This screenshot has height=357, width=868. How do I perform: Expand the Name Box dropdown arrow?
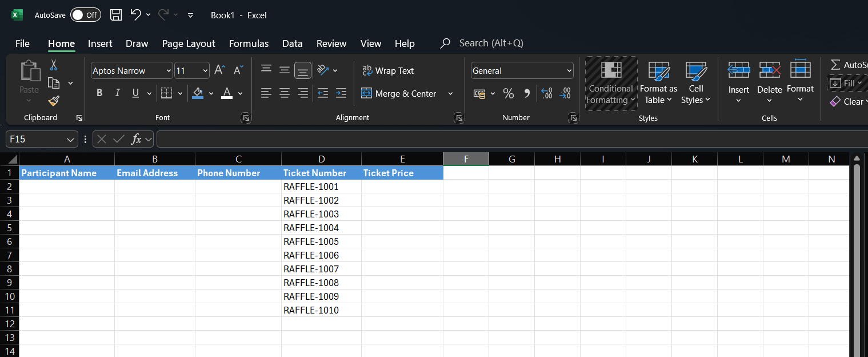(70, 139)
